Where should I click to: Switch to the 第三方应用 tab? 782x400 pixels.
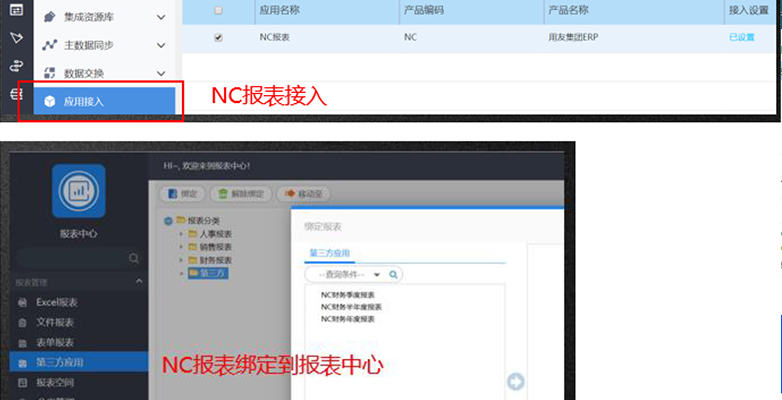coord(330,253)
